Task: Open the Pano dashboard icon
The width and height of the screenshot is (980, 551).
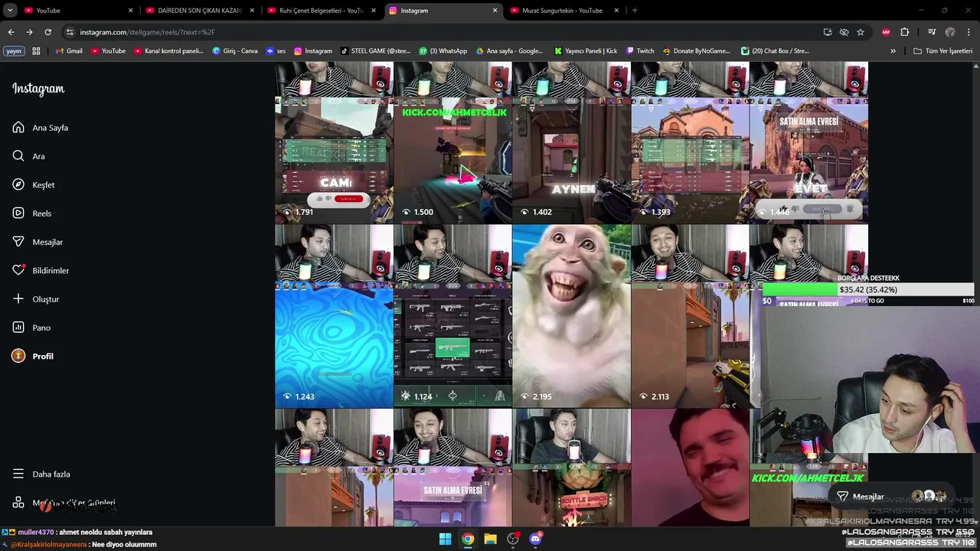Action: (18, 328)
